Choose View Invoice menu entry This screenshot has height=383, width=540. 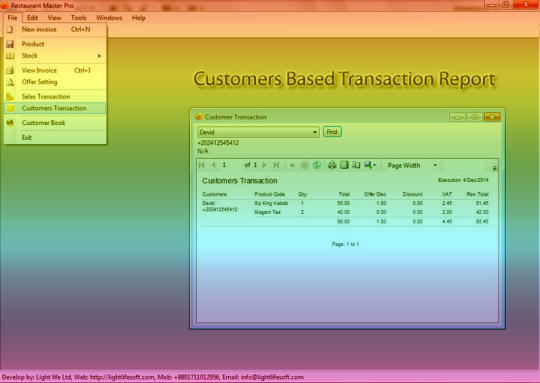[55, 70]
